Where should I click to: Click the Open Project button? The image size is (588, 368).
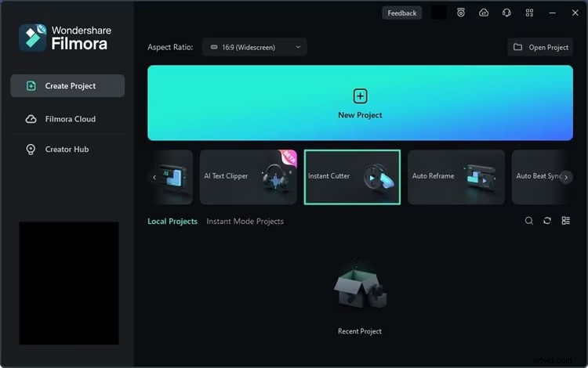pyautogui.click(x=540, y=47)
